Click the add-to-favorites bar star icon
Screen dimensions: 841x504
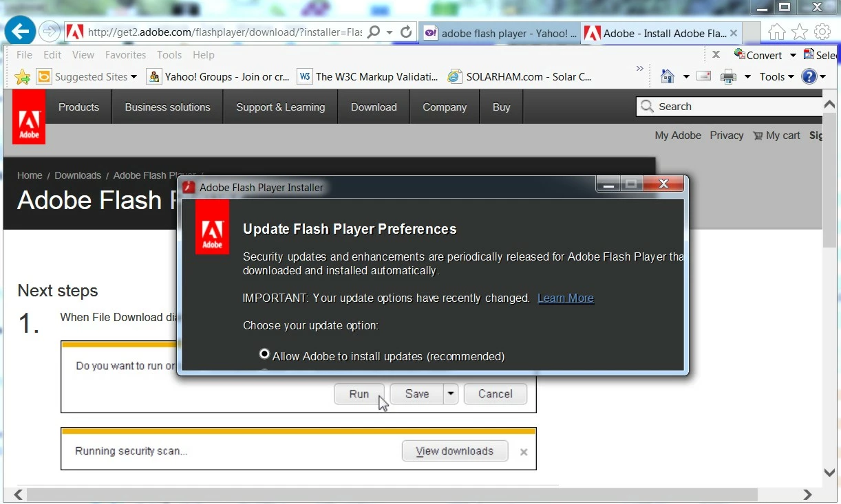[23, 77]
